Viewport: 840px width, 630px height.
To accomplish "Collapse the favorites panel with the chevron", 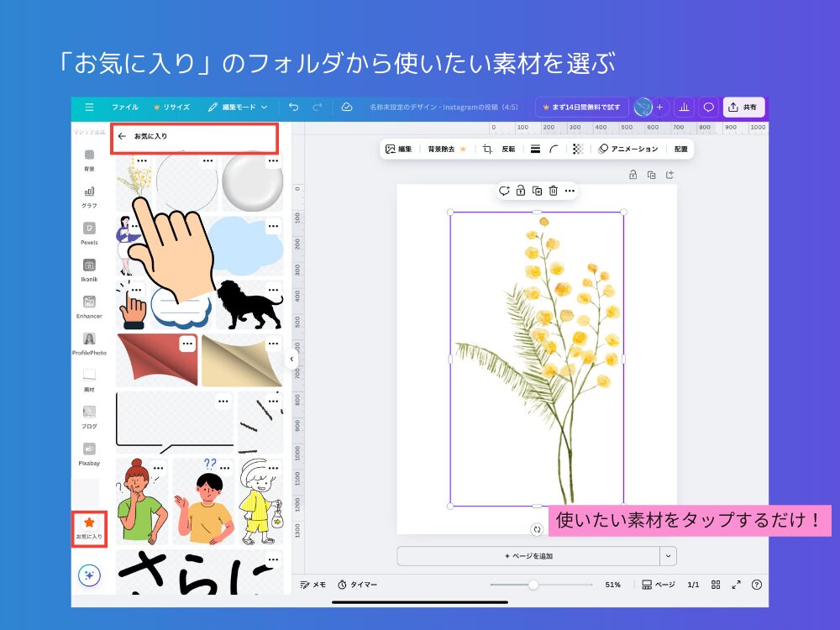I will pyautogui.click(x=291, y=357).
